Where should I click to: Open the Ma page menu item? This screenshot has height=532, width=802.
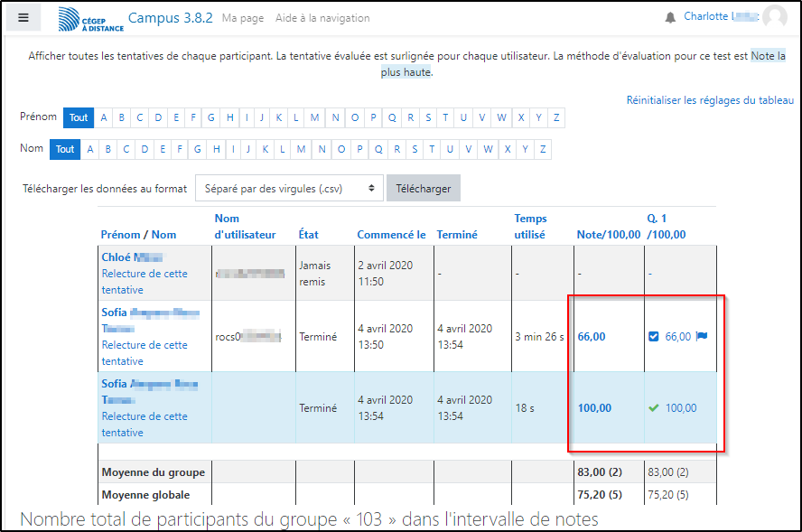(243, 18)
